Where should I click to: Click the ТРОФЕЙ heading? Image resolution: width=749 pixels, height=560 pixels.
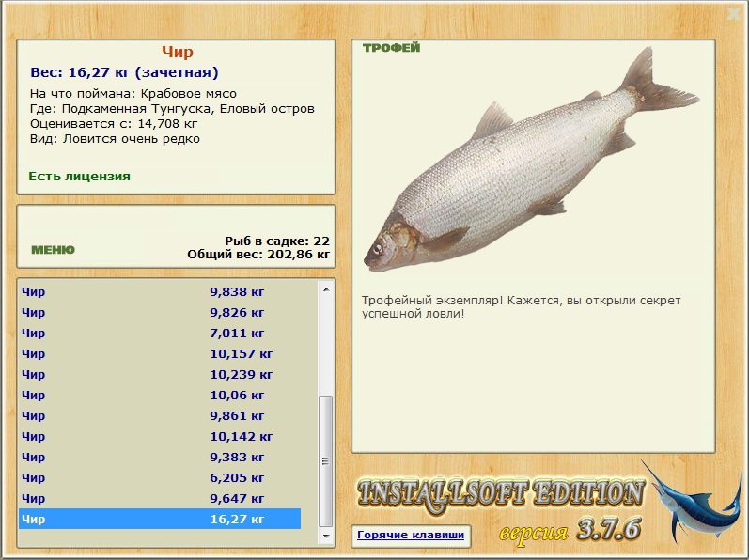pos(391,48)
